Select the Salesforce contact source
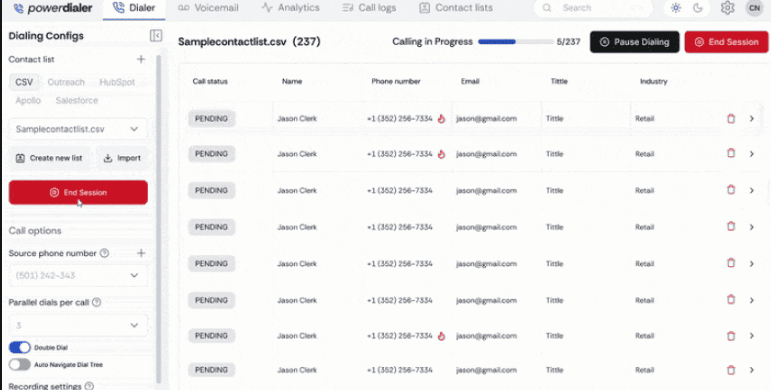771x390 pixels. (77, 100)
